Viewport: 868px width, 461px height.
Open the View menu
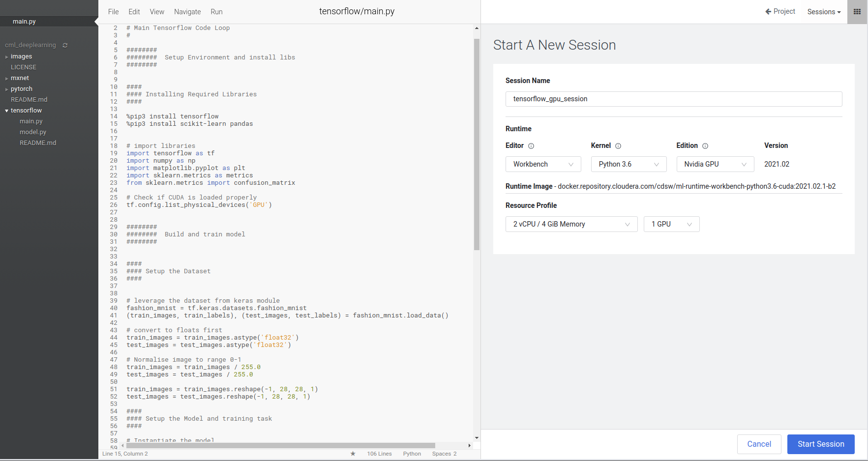pyautogui.click(x=157, y=12)
